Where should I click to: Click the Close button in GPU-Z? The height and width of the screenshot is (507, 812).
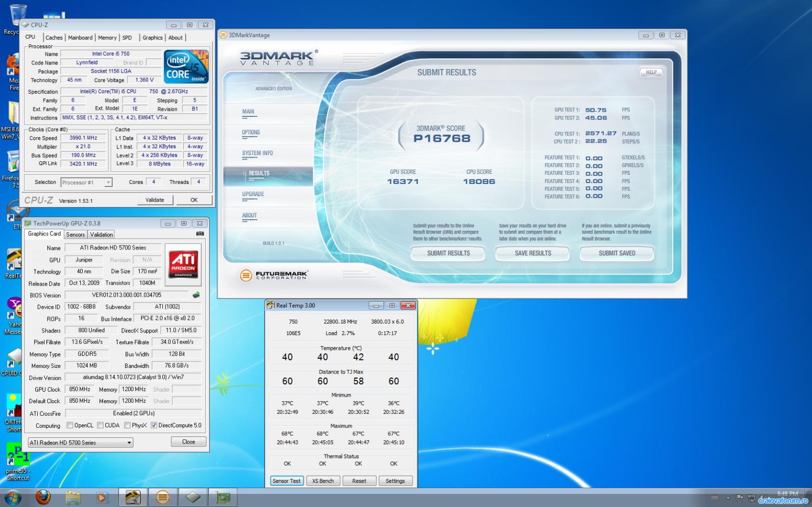(x=189, y=441)
